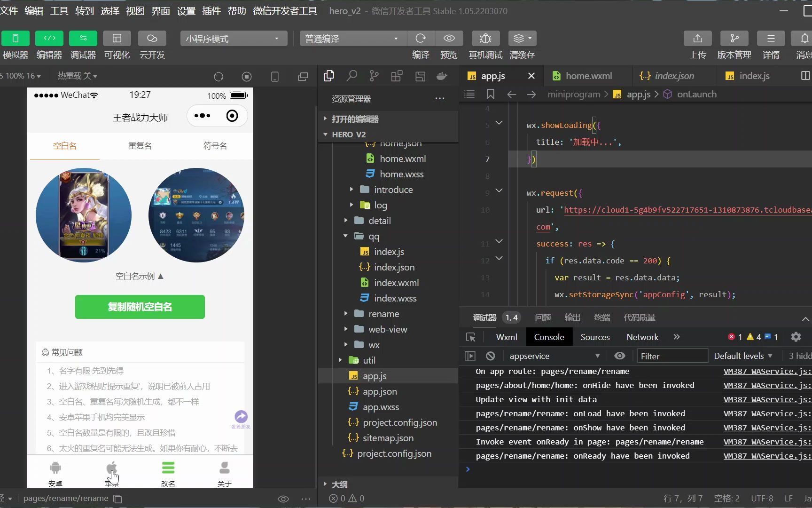Toggle the editor panel button
The height and width of the screenshot is (508, 812).
pyautogui.click(x=49, y=38)
